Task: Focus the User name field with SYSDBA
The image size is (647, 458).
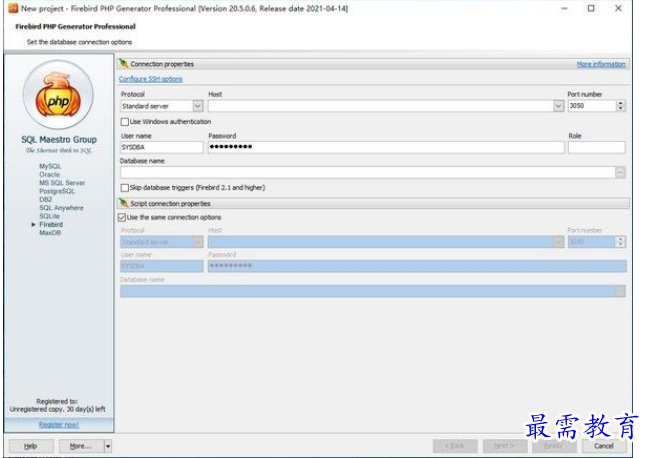Action: tap(162, 147)
